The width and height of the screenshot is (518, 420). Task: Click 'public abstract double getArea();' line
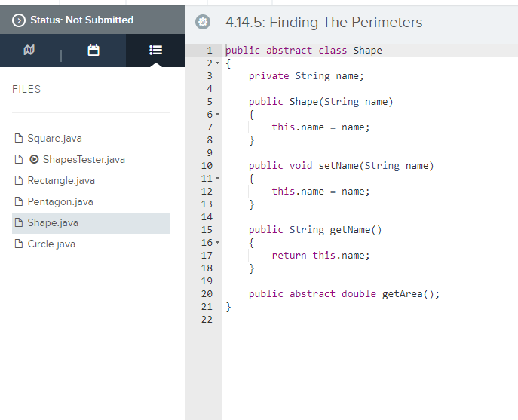tap(344, 294)
